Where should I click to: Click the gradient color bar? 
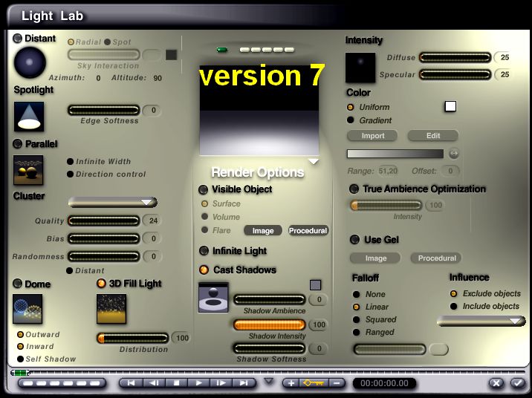(x=395, y=154)
